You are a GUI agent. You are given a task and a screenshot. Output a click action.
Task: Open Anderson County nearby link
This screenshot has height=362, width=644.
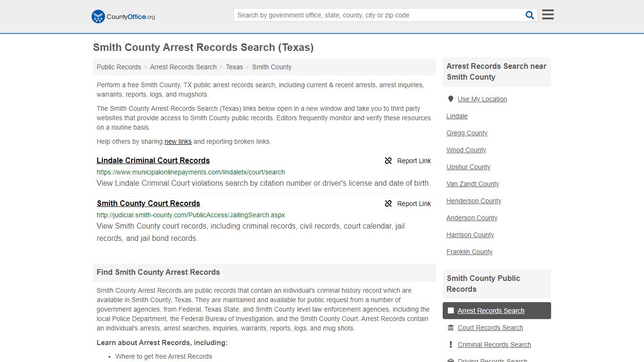click(472, 218)
